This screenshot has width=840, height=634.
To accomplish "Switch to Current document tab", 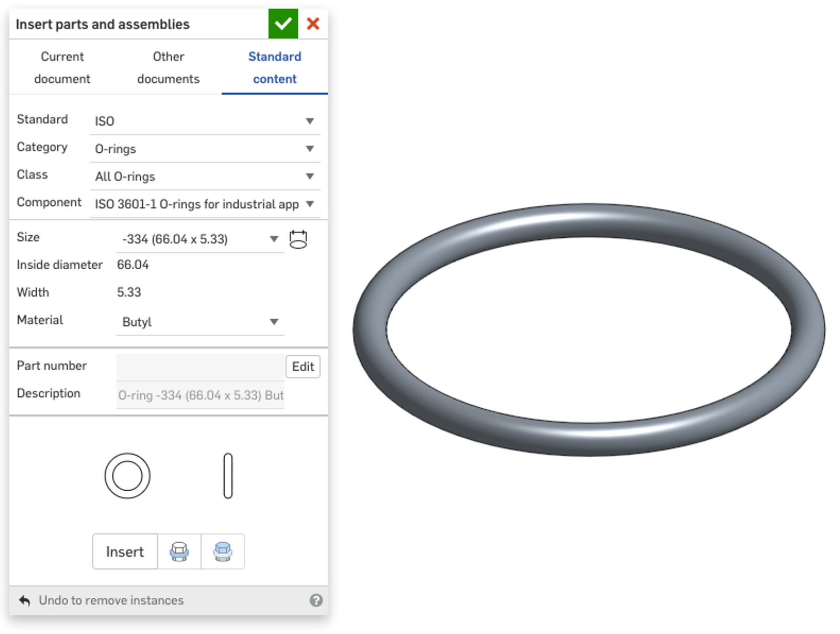I will 62,68.
